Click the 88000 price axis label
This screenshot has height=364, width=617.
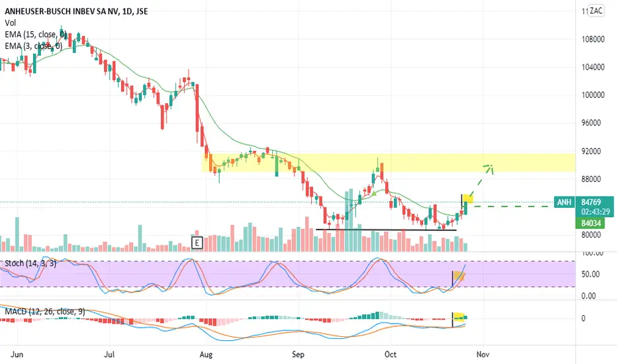[x=591, y=179]
